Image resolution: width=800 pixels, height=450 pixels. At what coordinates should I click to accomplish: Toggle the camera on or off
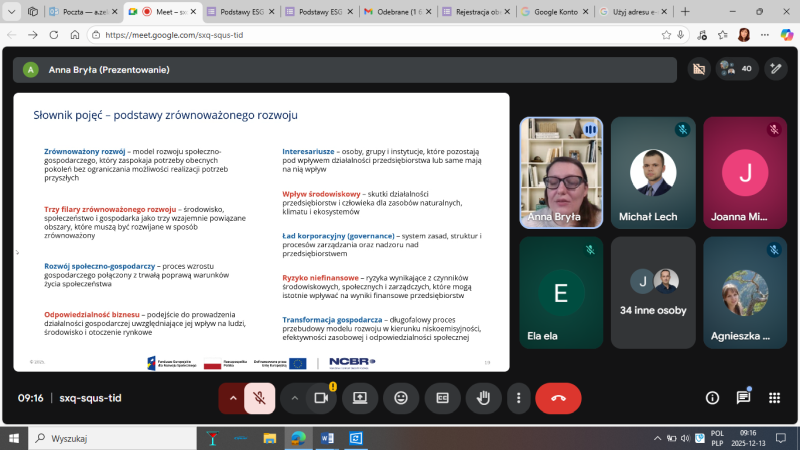tap(321, 398)
